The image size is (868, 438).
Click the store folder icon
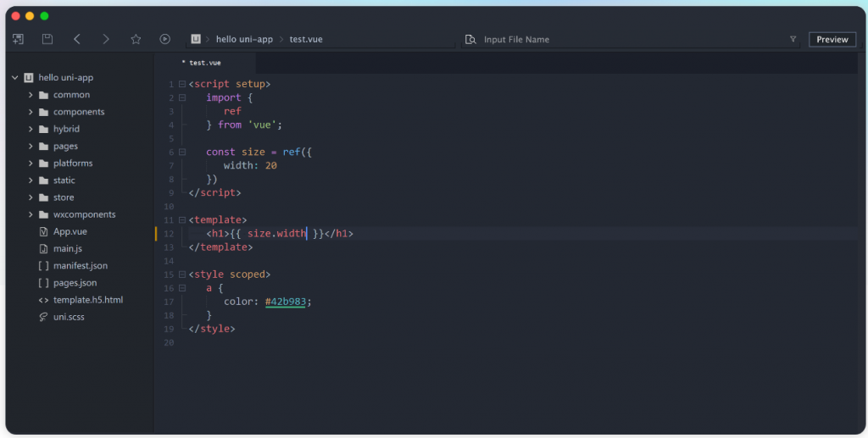coord(44,198)
